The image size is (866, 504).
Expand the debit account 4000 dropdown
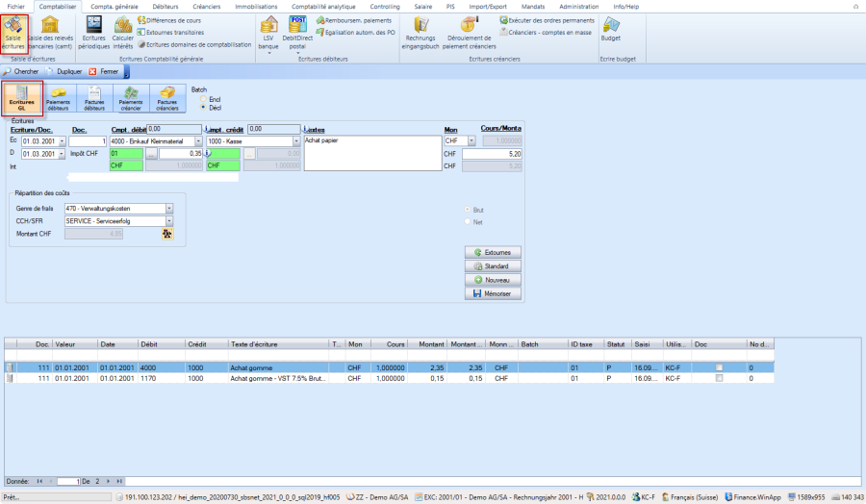pyautogui.click(x=196, y=141)
